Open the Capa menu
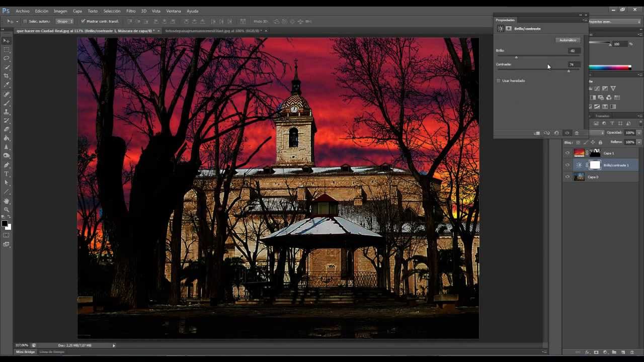 point(77,11)
